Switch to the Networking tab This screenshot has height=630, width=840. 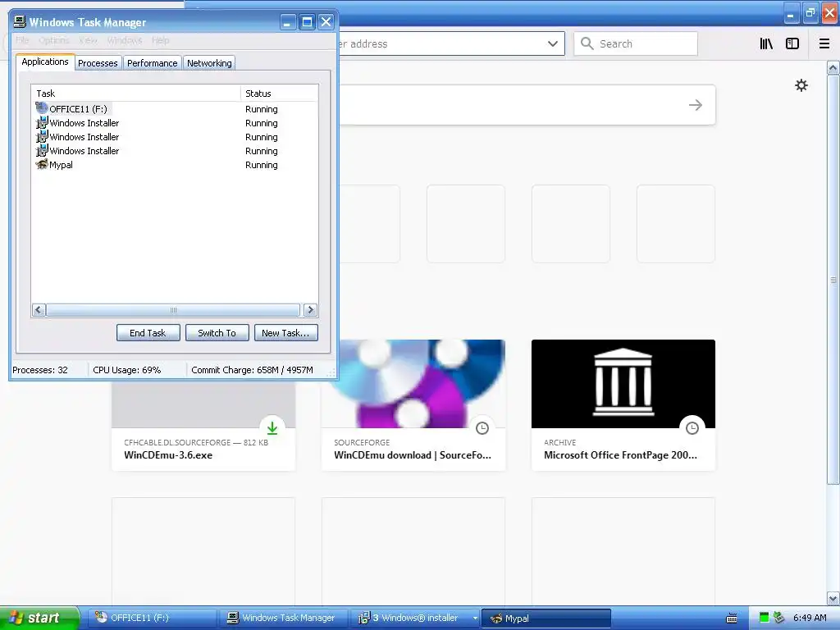pos(209,63)
